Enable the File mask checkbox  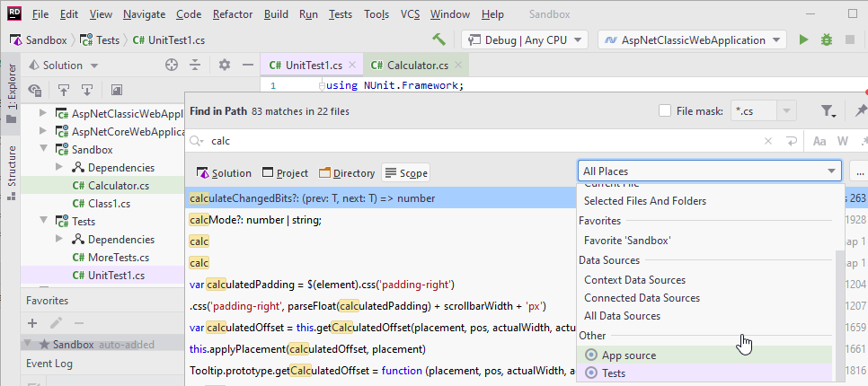pos(665,110)
